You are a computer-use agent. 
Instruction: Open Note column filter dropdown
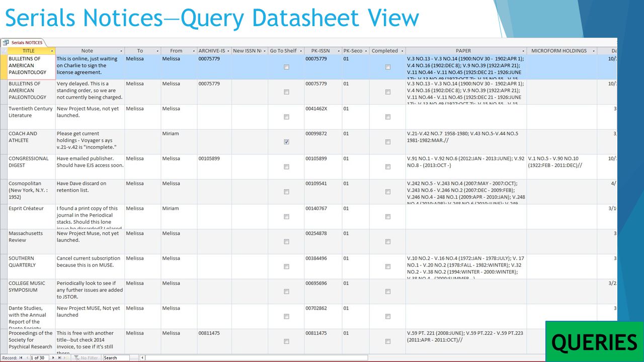121,51
